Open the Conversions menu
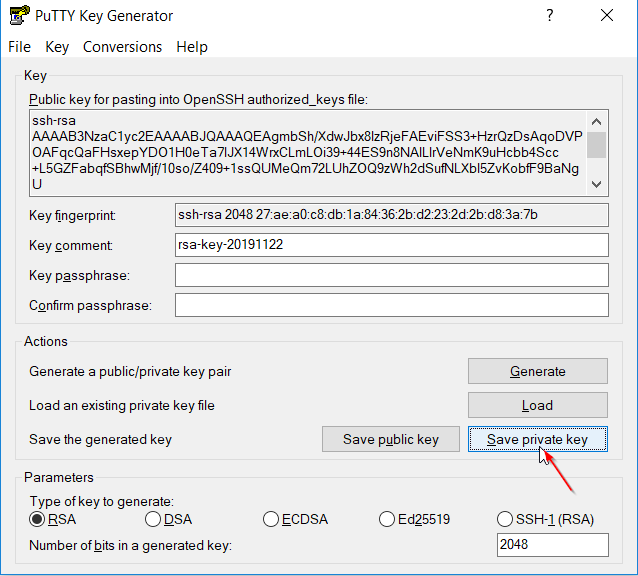638x576 pixels. click(122, 47)
